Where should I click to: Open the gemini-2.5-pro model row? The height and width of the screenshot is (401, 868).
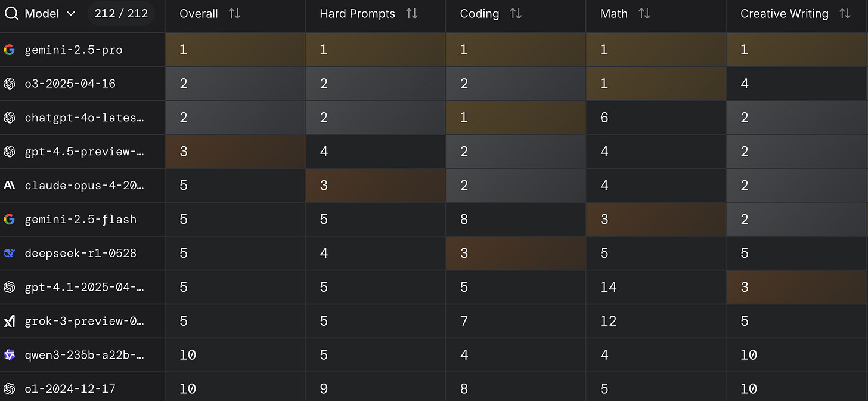point(73,50)
